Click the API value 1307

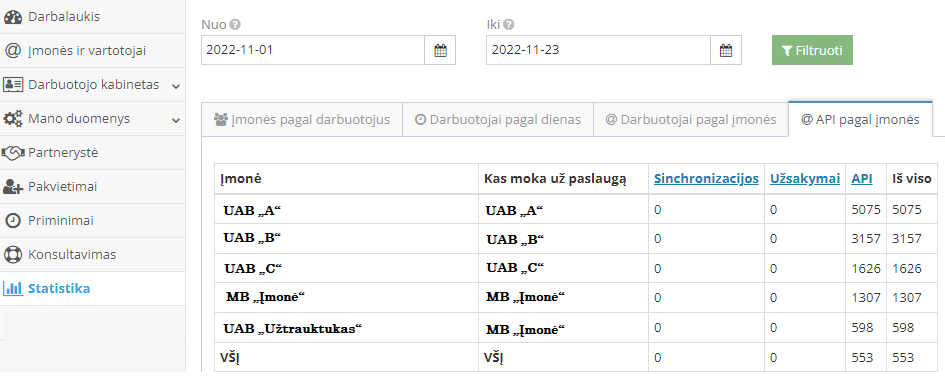pyautogui.click(x=866, y=297)
